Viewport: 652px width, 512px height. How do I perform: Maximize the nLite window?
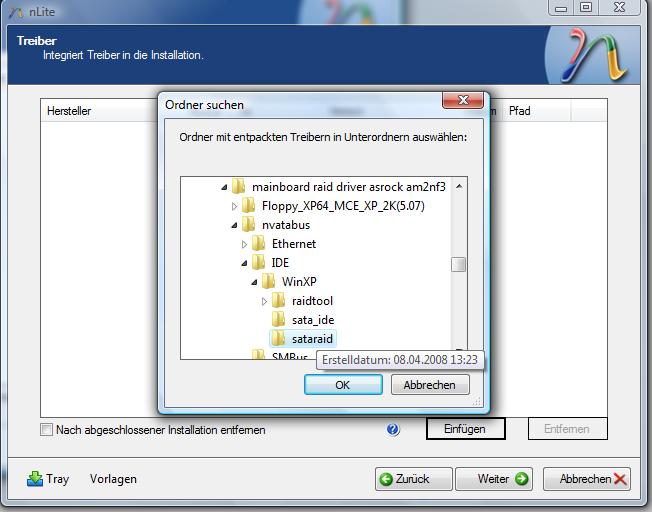point(586,7)
